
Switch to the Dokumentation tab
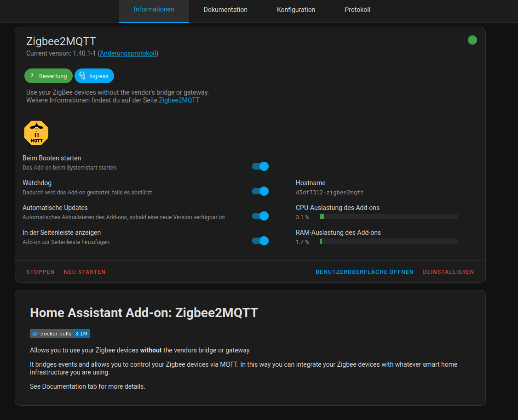pos(225,9)
